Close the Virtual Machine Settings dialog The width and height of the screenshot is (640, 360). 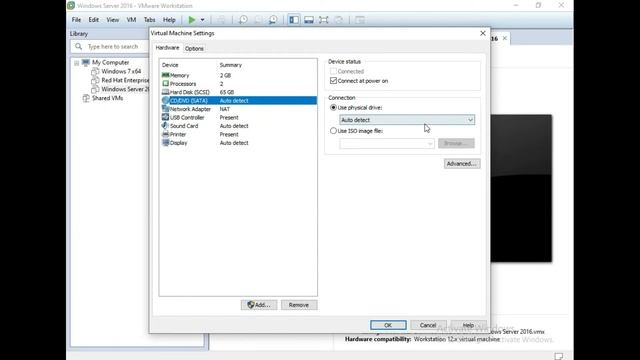pos(483,33)
